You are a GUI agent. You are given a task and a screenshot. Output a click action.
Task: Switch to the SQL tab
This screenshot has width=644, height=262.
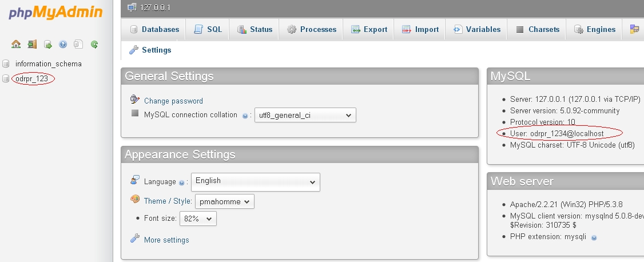tap(208, 30)
